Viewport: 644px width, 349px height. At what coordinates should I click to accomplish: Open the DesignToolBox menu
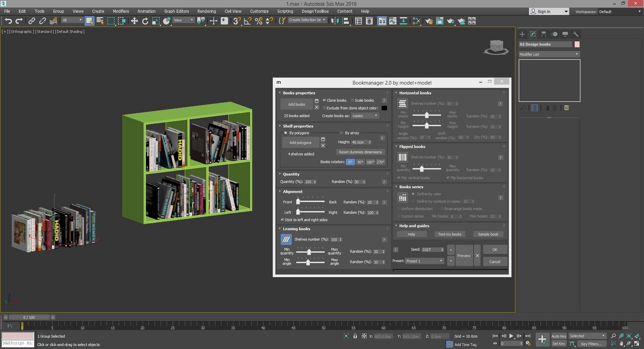click(x=315, y=11)
